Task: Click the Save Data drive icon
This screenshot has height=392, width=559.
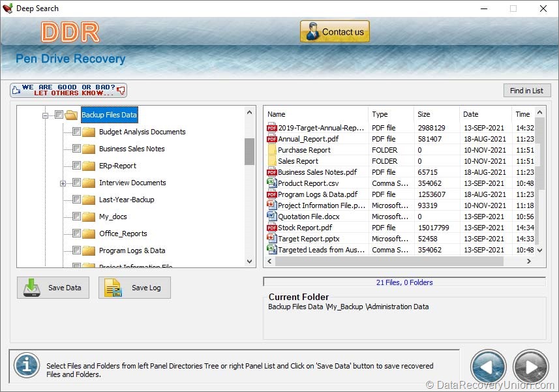Action: pos(32,288)
